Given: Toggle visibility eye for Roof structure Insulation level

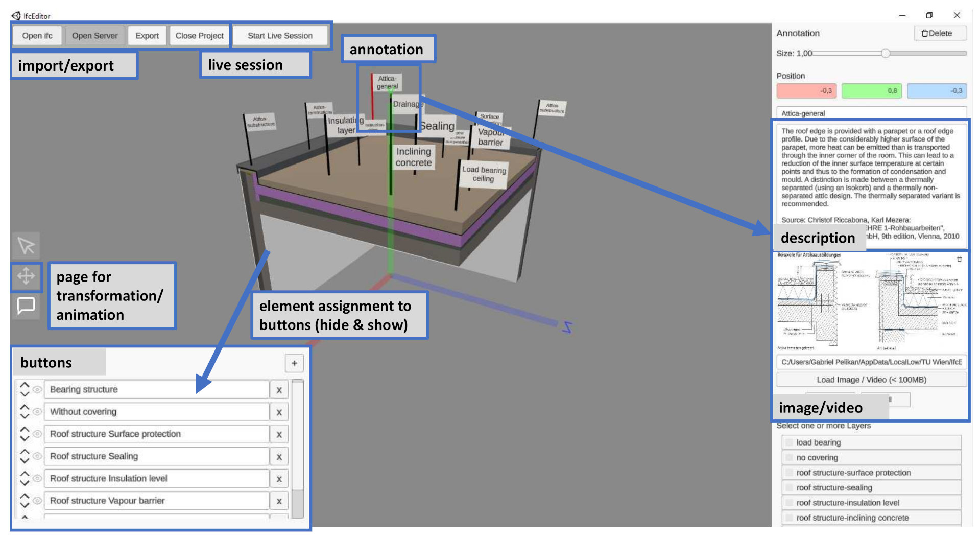Looking at the screenshot, I should point(37,479).
